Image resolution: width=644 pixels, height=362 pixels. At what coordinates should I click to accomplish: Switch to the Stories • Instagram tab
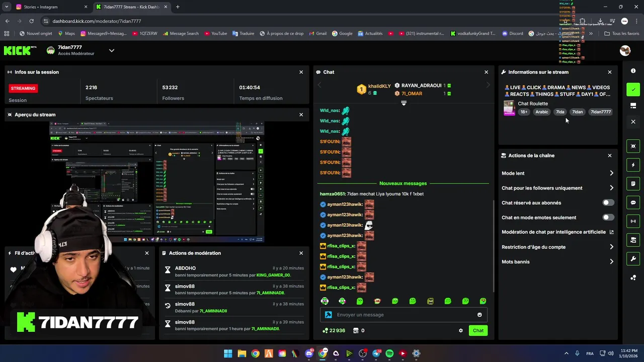point(51,7)
